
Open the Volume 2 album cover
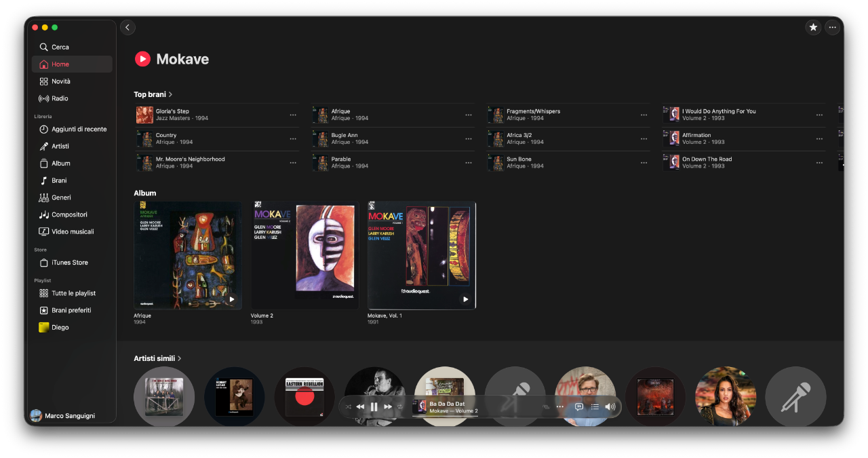304,255
